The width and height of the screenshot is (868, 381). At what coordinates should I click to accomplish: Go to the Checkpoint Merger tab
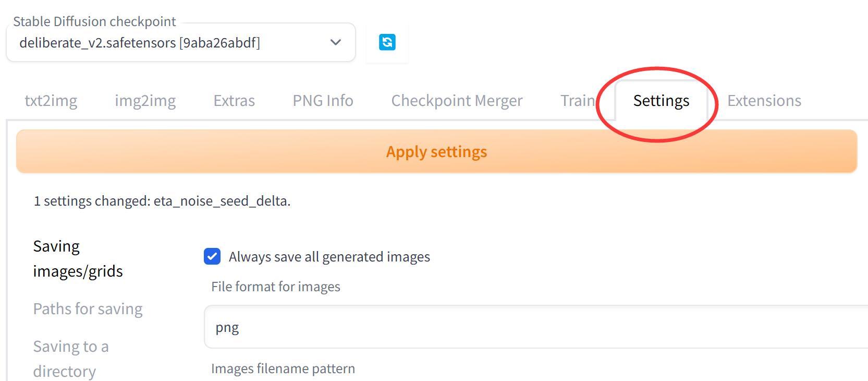tap(457, 100)
